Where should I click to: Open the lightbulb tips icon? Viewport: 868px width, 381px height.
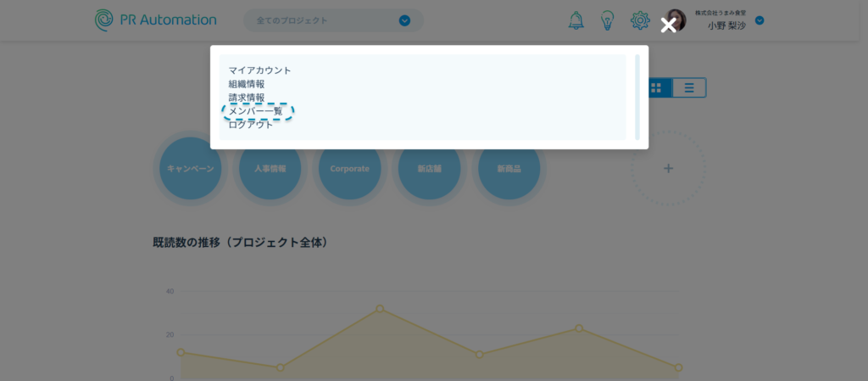pyautogui.click(x=607, y=20)
